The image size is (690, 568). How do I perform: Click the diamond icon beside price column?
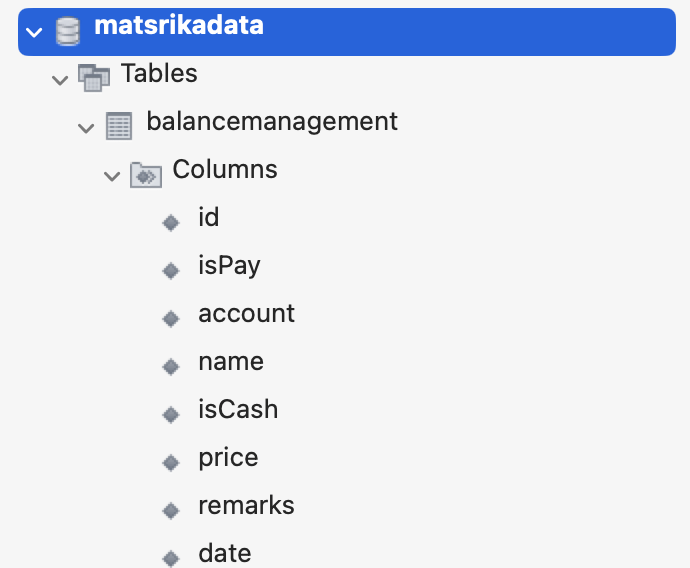171,462
